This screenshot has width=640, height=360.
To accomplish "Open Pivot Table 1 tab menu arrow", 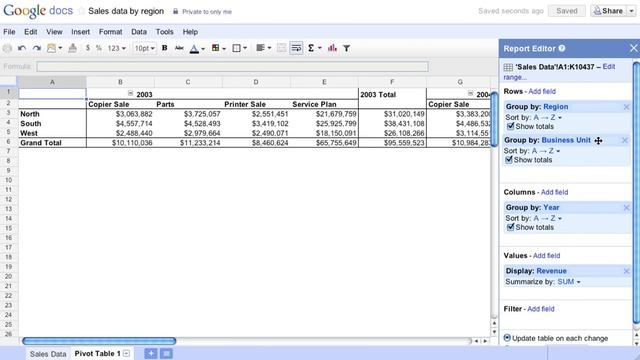I will [x=127, y=353].
